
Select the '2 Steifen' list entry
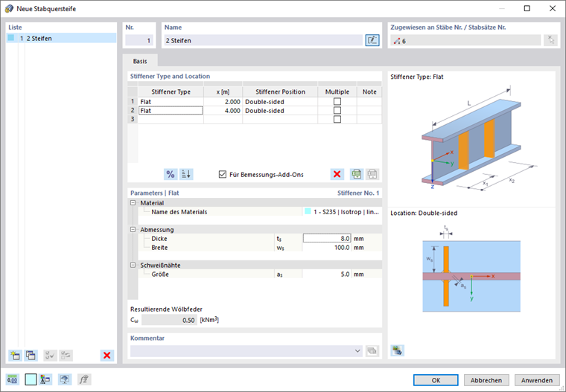[61, 38]
